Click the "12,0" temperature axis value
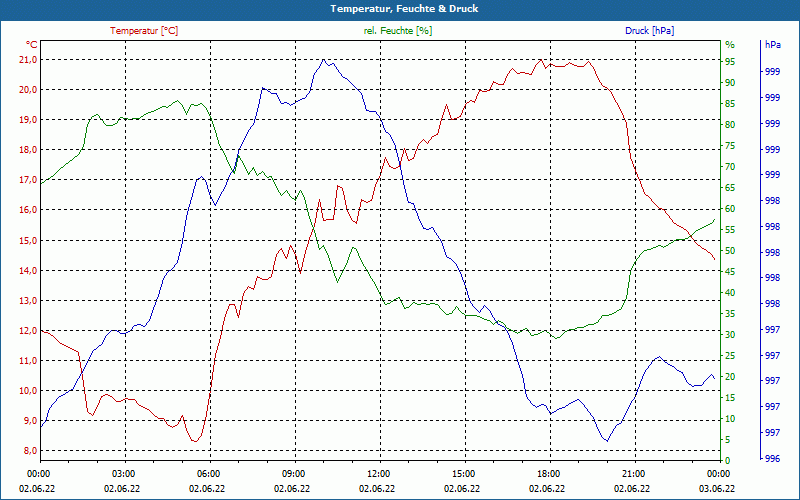 [x=28, y=331]
